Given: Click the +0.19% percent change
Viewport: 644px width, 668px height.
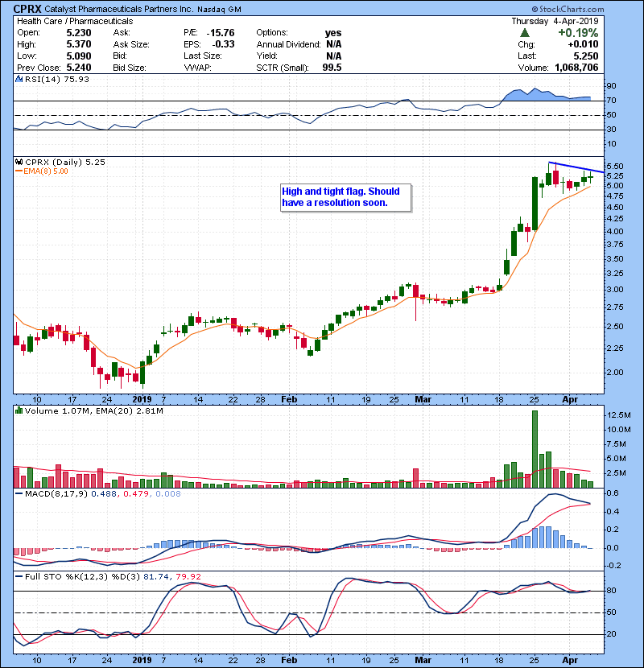Looking at the screenshot, I should coord(578,33).
